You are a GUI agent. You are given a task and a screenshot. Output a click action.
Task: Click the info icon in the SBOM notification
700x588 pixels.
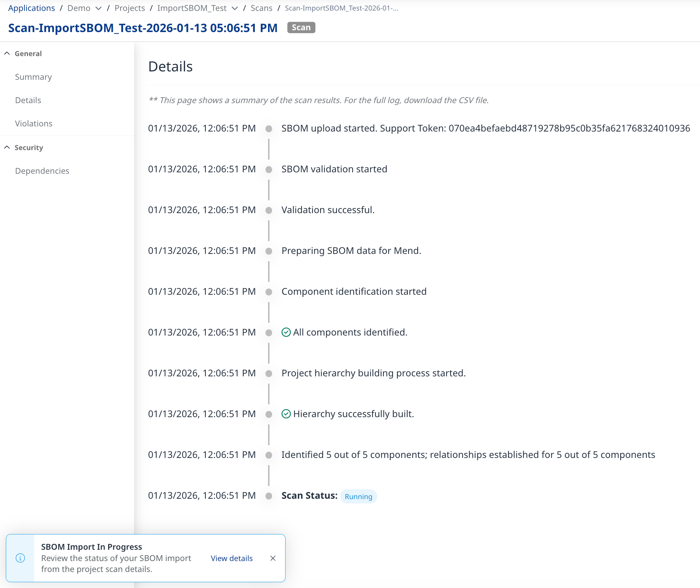(20, 558)
